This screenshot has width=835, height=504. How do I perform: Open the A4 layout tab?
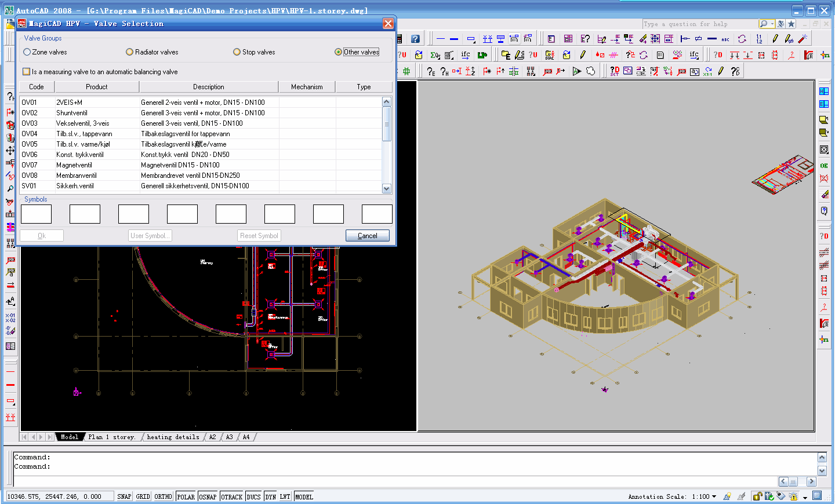pyautogui.click(x=246, y=437)
